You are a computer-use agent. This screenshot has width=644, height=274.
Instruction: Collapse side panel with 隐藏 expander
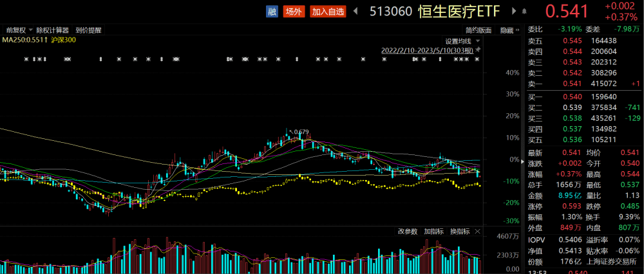pos(509,30)
